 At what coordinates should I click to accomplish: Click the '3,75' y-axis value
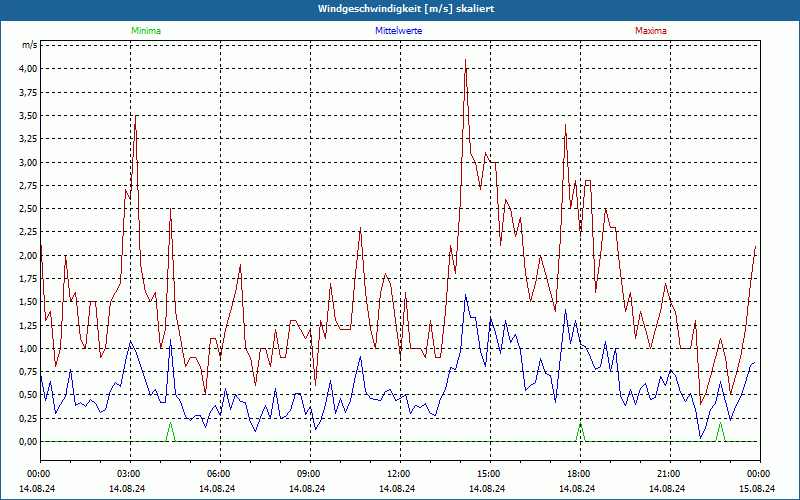coord(28,92)
